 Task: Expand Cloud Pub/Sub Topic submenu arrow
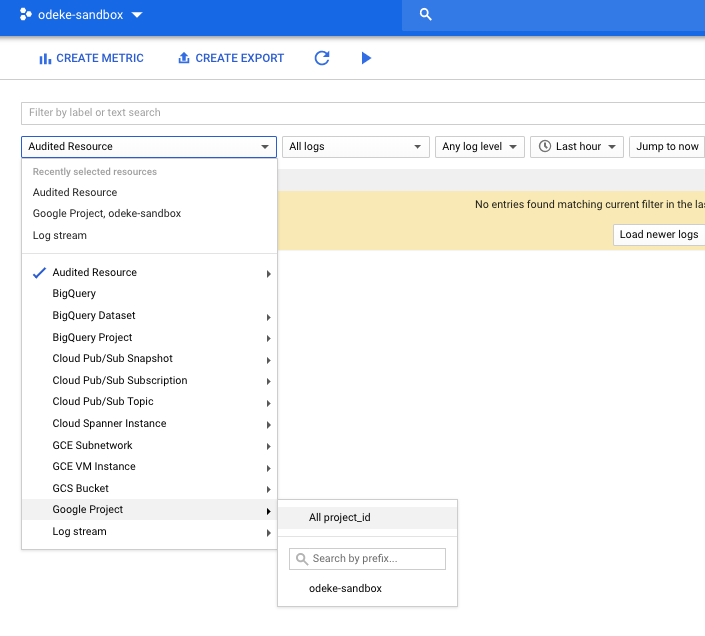click(268, 404)
